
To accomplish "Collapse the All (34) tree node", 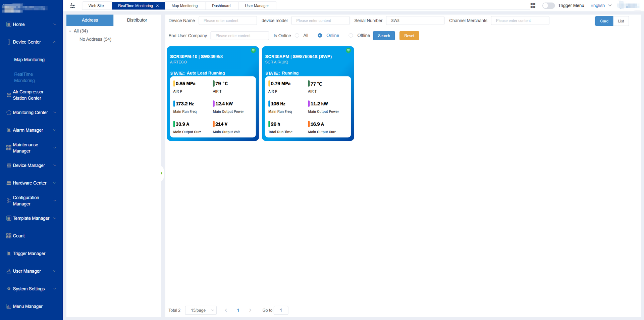I will click(x=70, y=31).
